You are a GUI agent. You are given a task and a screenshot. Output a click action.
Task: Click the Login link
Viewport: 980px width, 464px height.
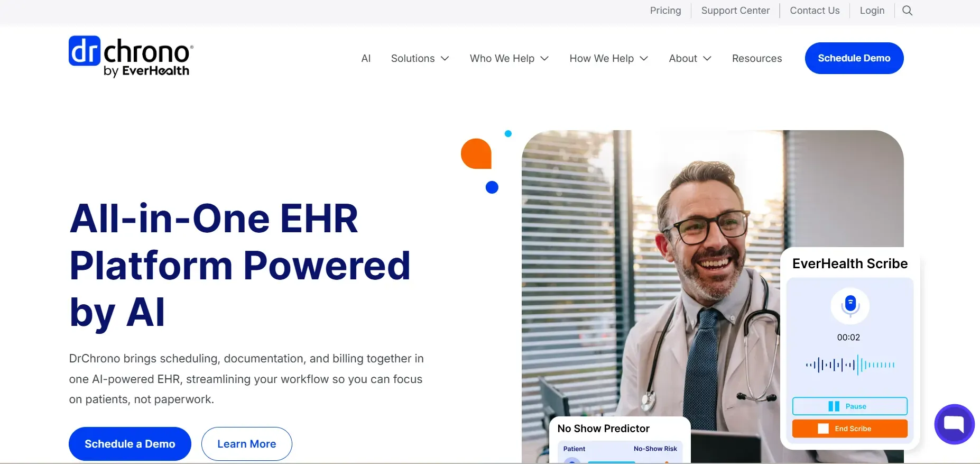pos(872,11)
